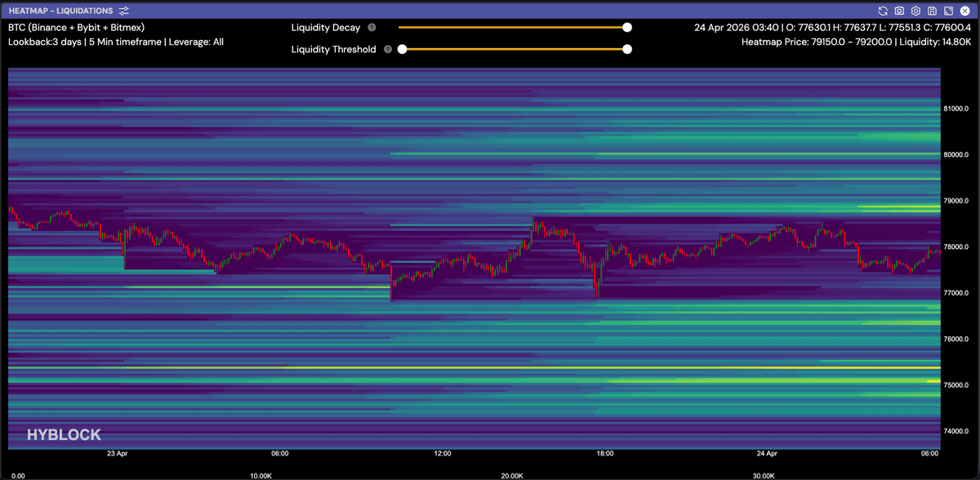
Task: Click the 80000.0 price axis label
Action: (x=955, y=154)
